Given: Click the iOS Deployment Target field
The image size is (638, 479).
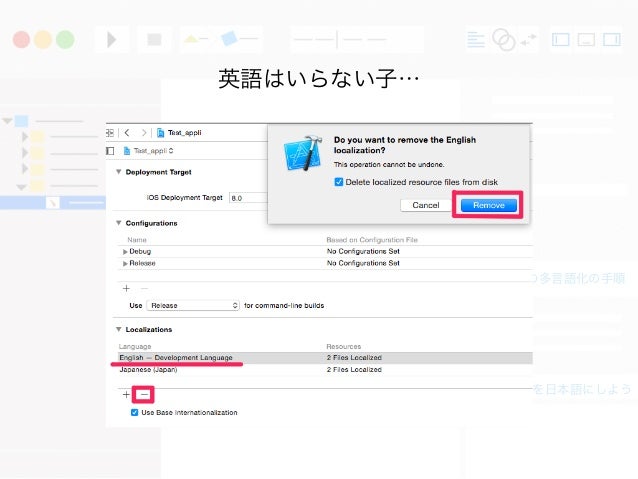Looking at the screenshot, I should 248,198.
